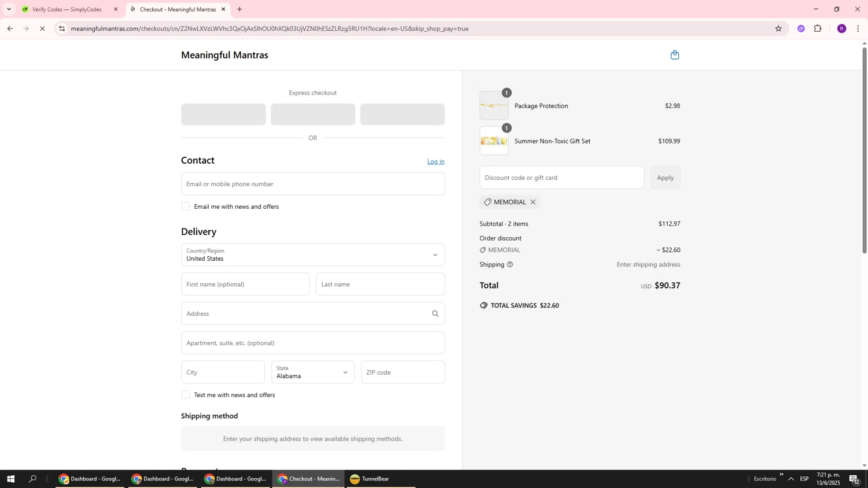Screen dimensions: 868x488
Task: Open the State dropdown
Action: point(313,372)
